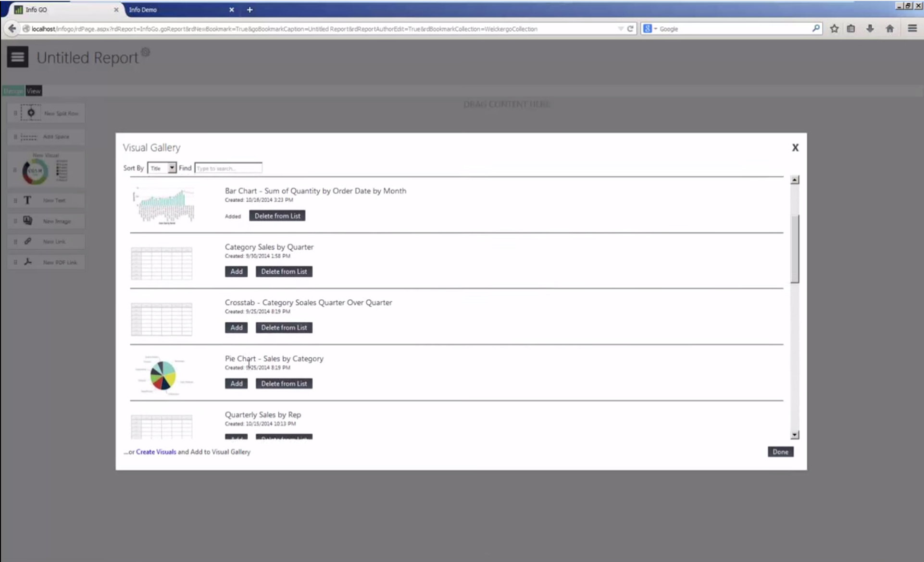
Task: Click the browser back arrow
Action: tap(12, 29)
